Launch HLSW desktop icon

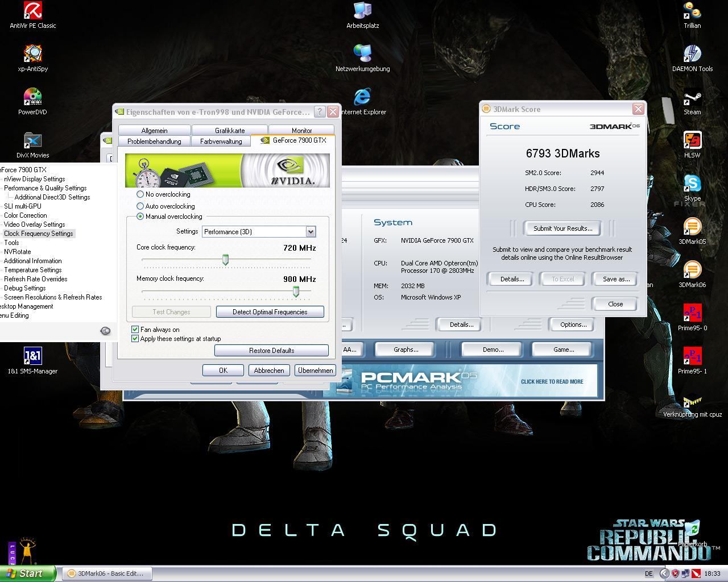point(692,144)
